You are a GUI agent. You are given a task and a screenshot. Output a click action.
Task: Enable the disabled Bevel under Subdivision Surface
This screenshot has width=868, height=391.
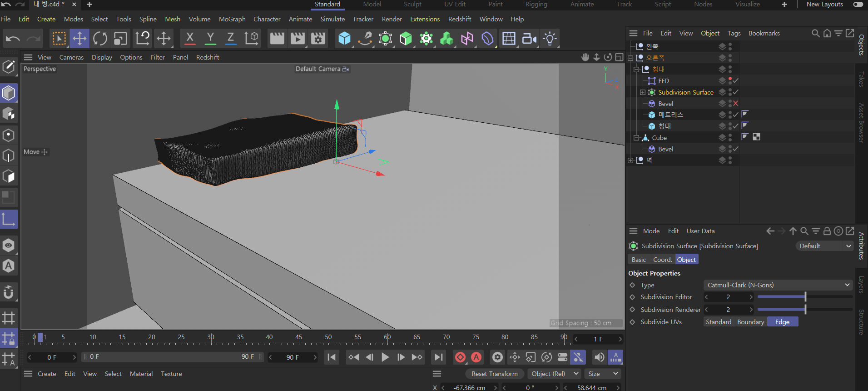pos(735,104)
